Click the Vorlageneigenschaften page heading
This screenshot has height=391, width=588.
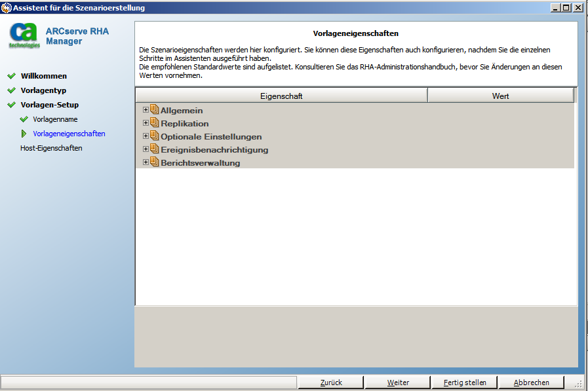356,33
